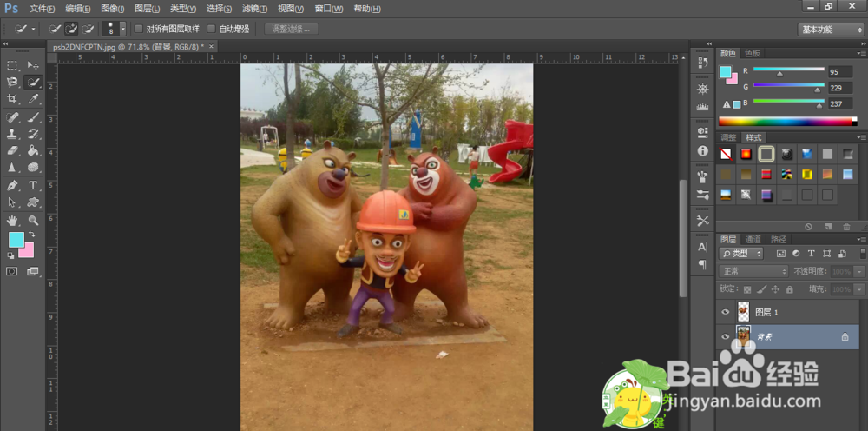
Task: Enable Sample All Layers checkbox
Action: pos(139,29)
